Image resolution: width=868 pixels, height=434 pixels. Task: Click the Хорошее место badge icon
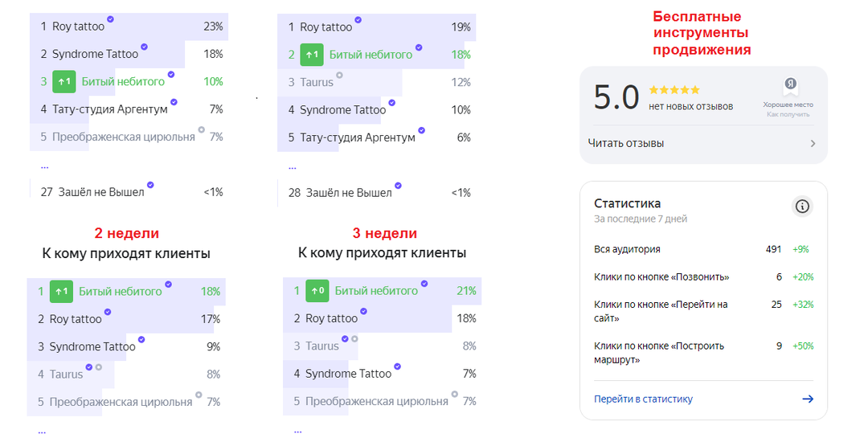[790, 86]
